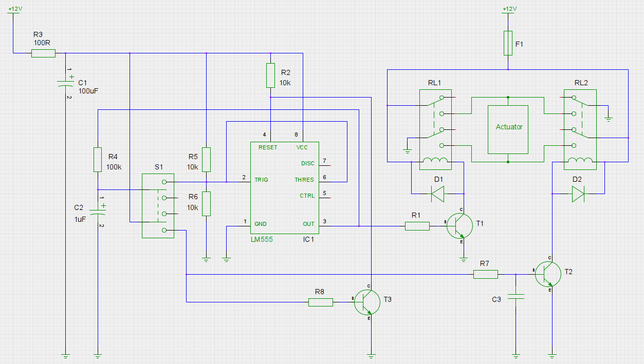Click the C3 designator label
Image resolution: width=644 pixels, height=364 pixels.
click(496, 299)
